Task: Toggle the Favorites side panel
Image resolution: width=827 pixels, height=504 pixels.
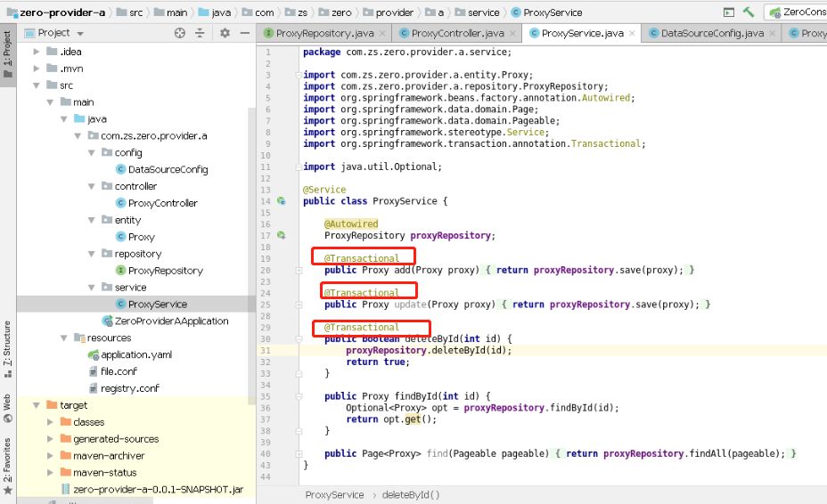Action: pyautogui.click(x=7, y=466)
